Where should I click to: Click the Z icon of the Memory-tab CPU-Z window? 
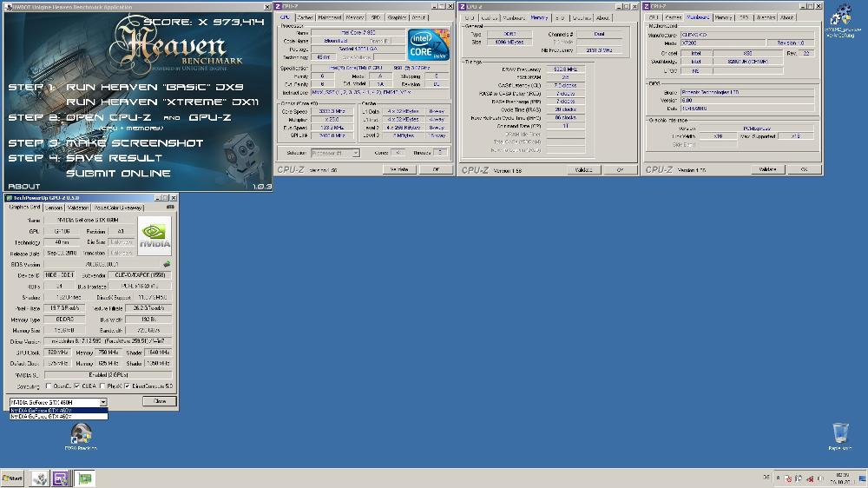tap(463, 7)
